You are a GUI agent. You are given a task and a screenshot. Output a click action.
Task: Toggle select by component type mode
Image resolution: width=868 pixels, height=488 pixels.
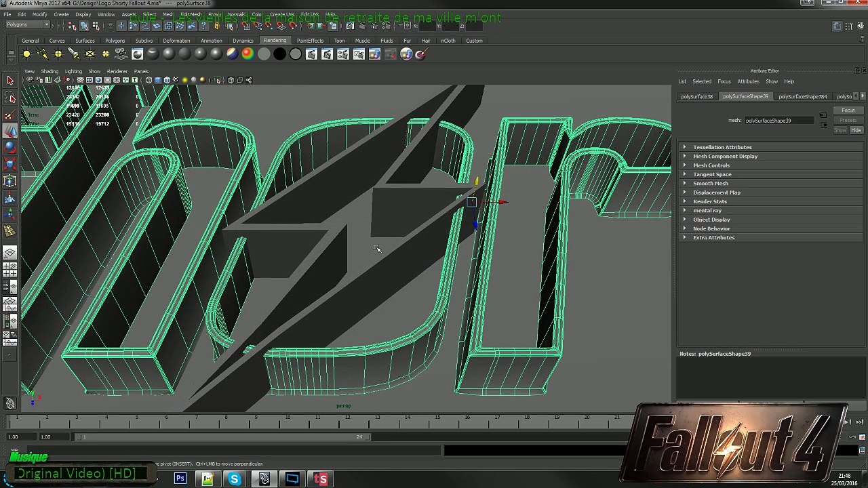[96, 26]
